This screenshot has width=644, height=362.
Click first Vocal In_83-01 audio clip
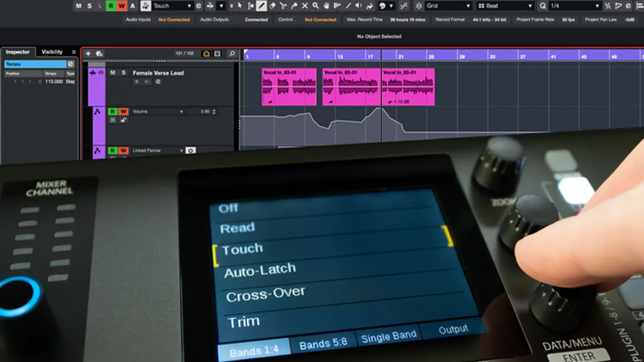point(289,87)
